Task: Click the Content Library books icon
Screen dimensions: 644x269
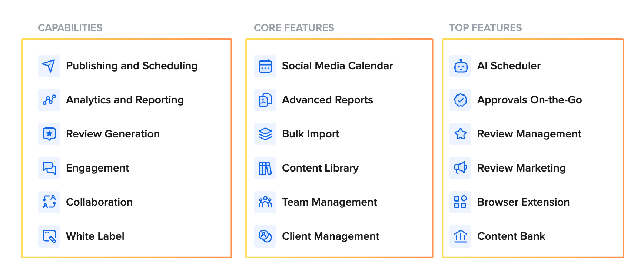Action: pos(265,168)
